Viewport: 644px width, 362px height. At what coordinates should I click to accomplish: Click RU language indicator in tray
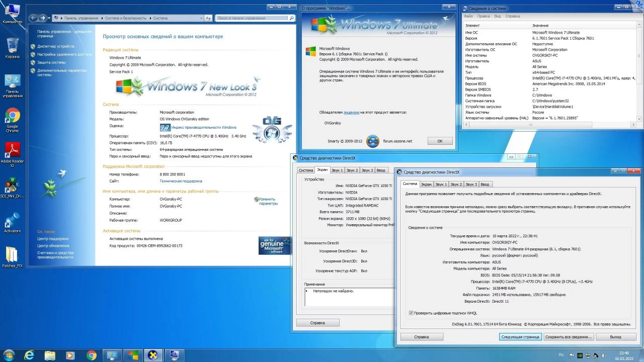[x=561, y=355]
